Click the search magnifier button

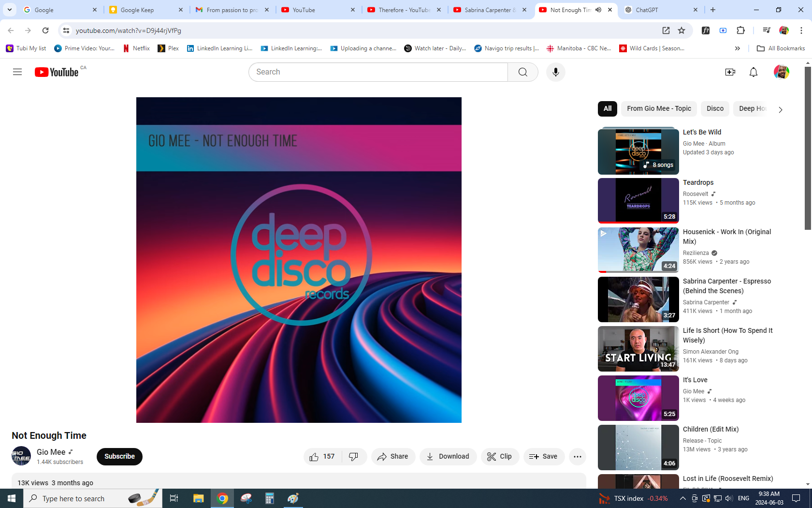[x=522, y=72]
